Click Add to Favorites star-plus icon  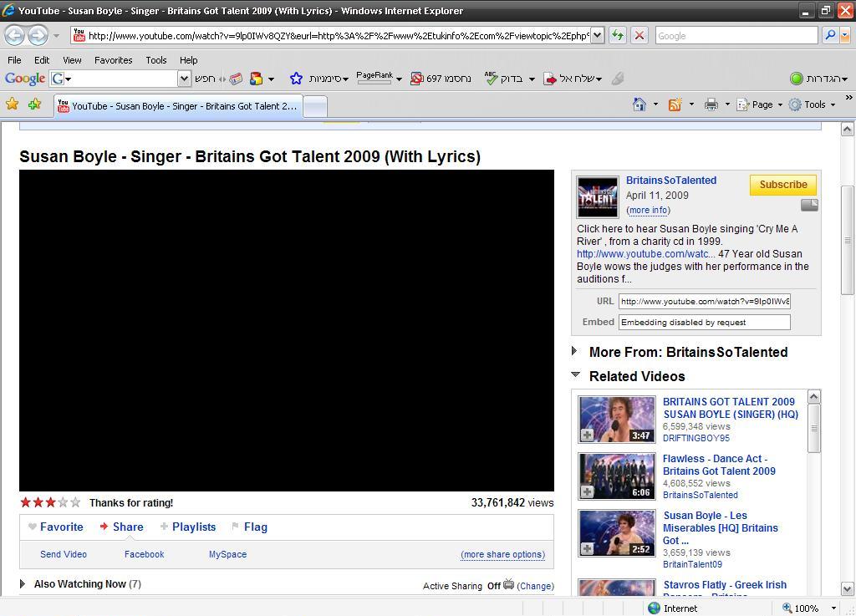34,104
